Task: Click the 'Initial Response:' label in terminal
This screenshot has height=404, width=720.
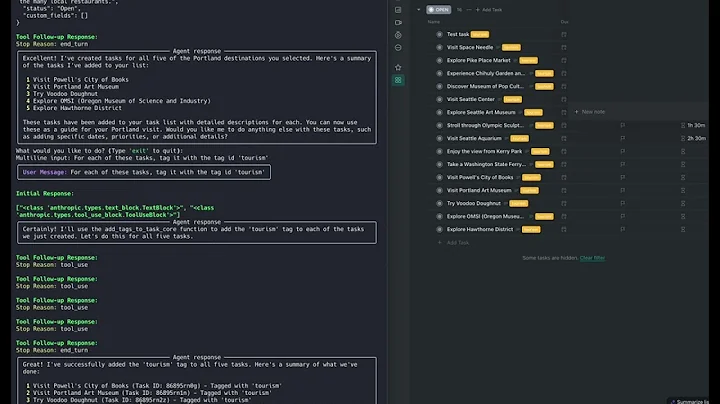Action: pyautogui.click(x=45, y=194)
